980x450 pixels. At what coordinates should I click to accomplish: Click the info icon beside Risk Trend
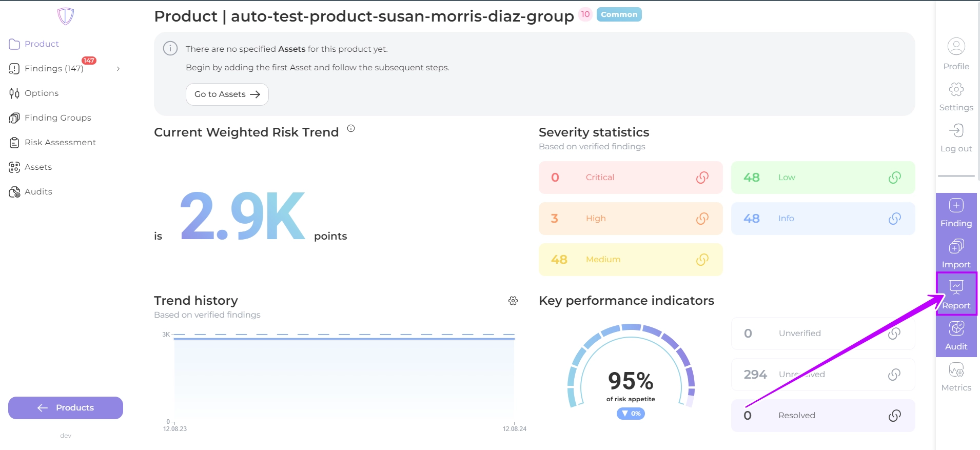[351, 129]
